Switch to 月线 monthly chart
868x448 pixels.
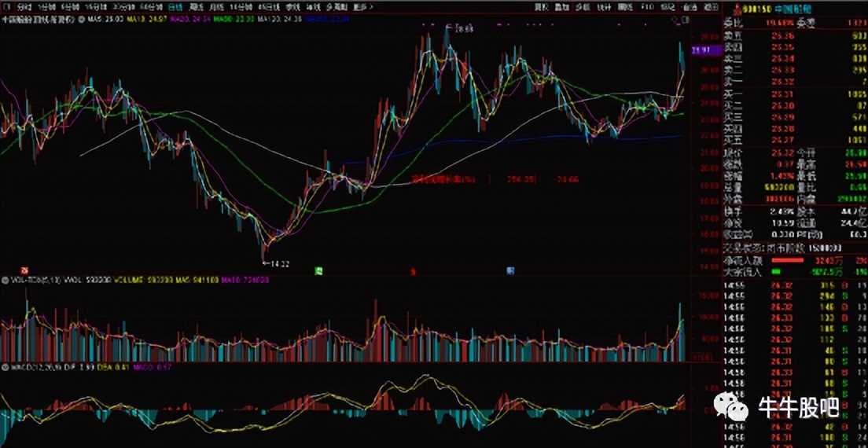coord(217,8)
